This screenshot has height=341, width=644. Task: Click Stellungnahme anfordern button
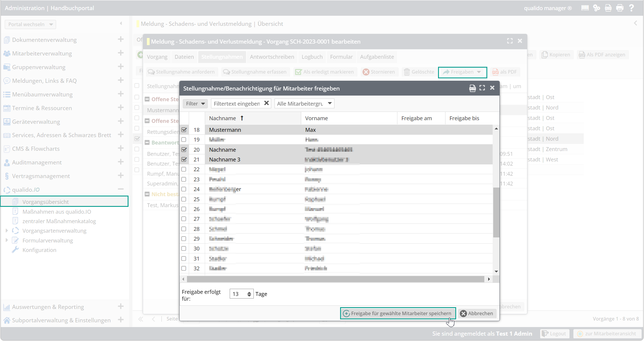coord(182,72)
